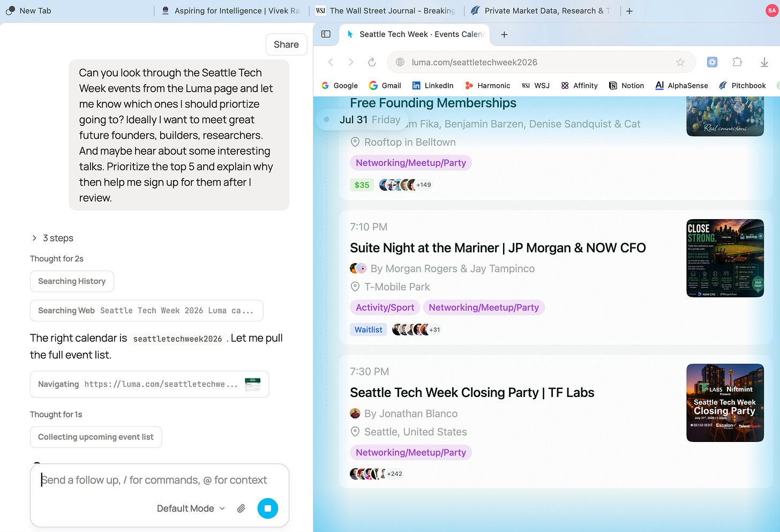Click Networking/Meetup/Party tag on Free Founding Memberships

(411, 163)
